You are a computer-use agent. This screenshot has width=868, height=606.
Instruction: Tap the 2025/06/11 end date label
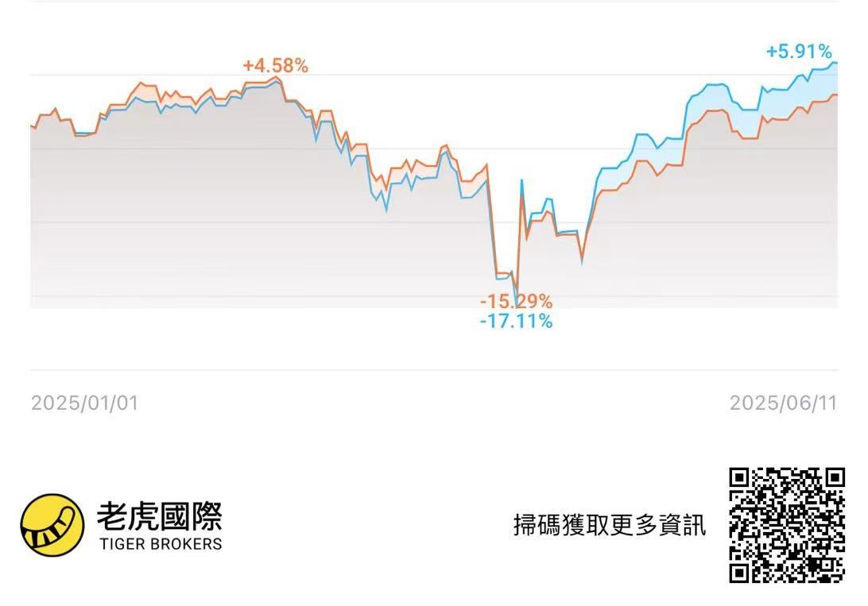[x=783, y=403]
